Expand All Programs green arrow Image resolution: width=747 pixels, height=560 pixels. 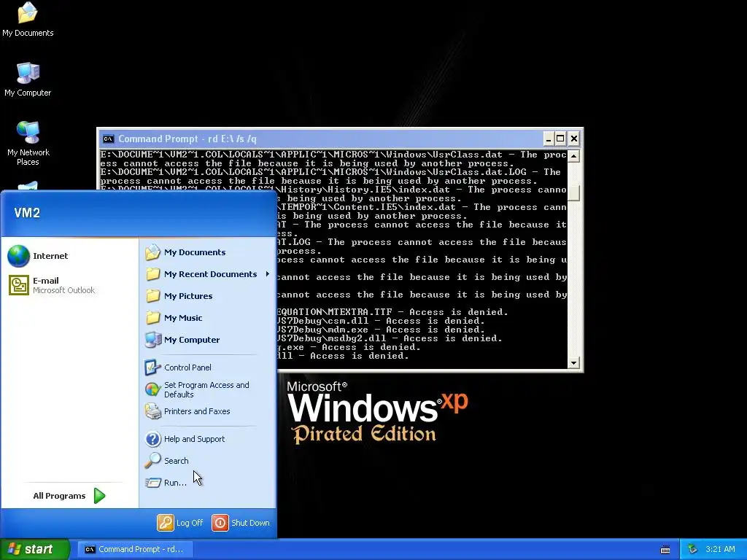pyautogui.click(x=99, y=496)
